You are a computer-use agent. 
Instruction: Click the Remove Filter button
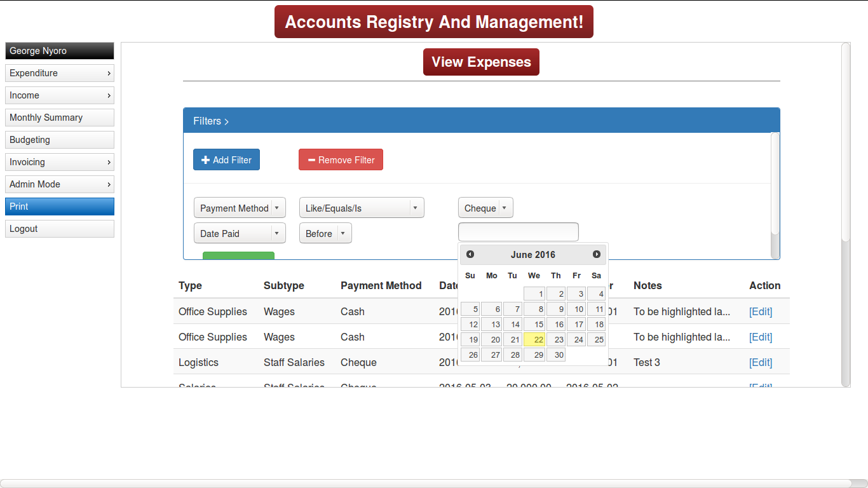[341, 160]
